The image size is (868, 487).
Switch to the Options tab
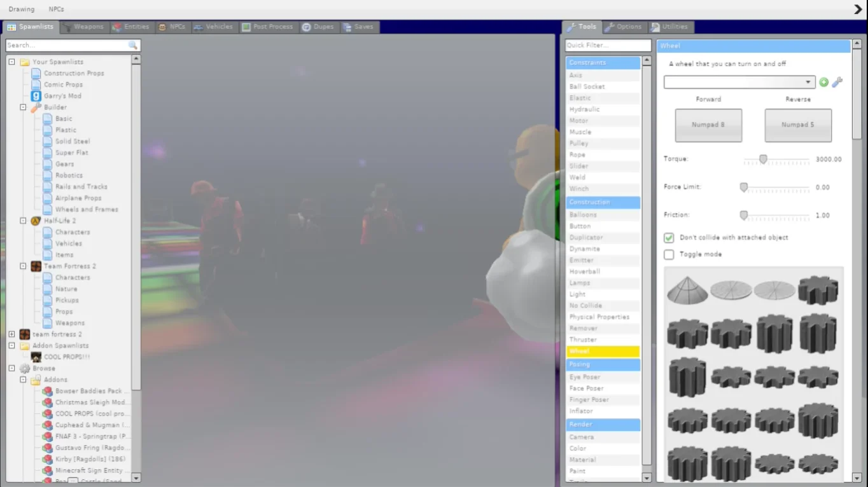[623, 27]
